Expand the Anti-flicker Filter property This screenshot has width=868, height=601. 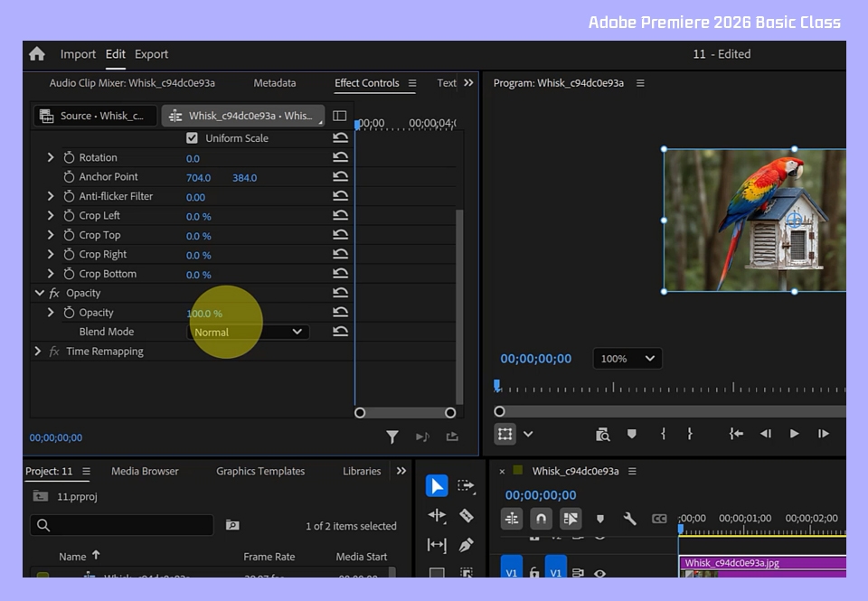click(x=51, y=196)
